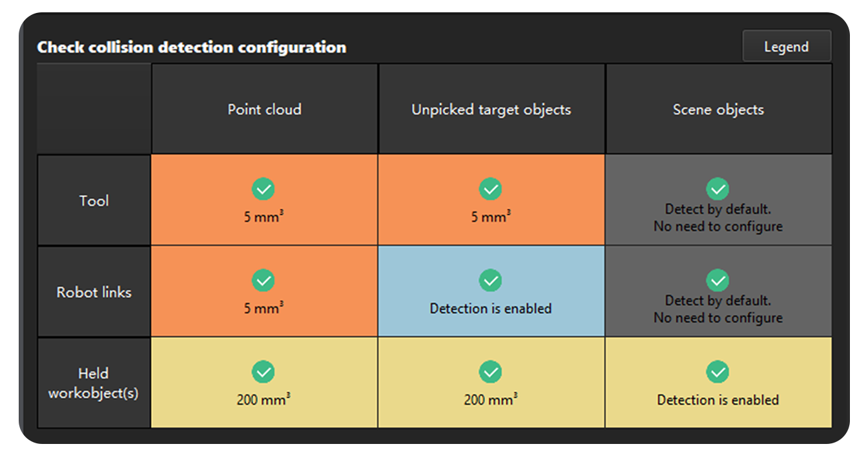Select the checkmark for Robot links-Unpicked target objects
The height and width of the screenshot is (453, 868).
pos(491,280)
